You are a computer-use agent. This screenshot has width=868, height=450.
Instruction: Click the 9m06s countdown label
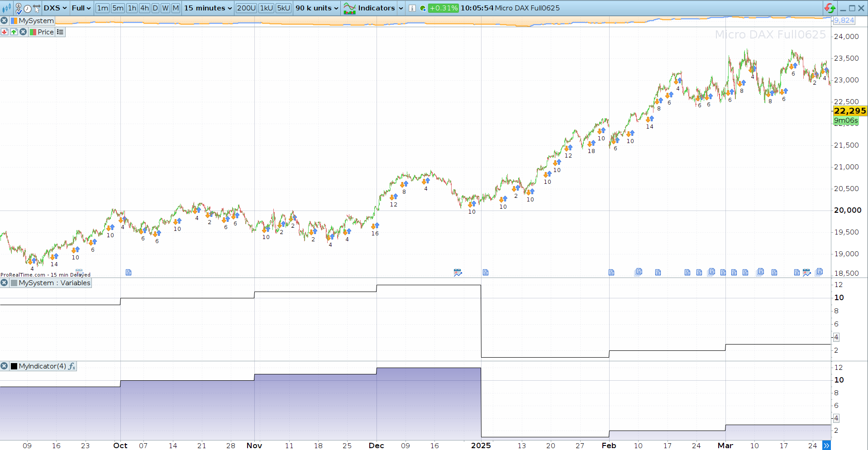tap(846, 120)
